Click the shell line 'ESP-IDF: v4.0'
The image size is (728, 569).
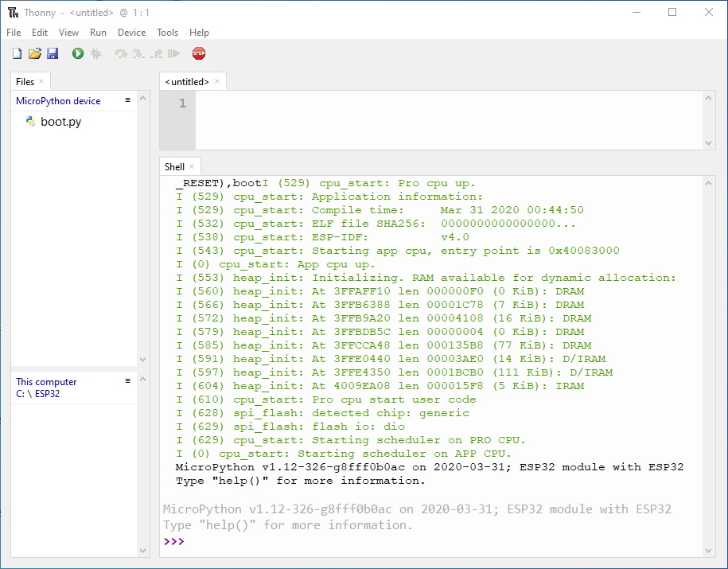(322, 237)
